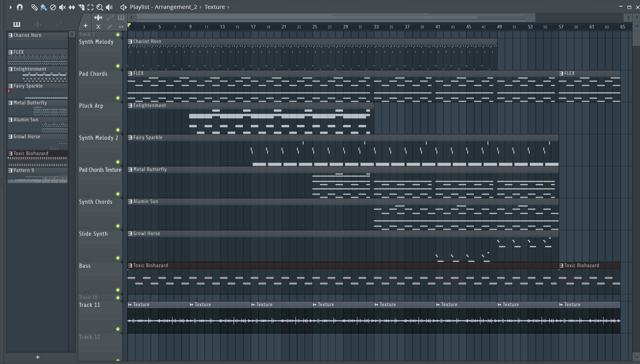640x364 pixels.
Task: Click the speaker icon before Playlist title
Action: (124, 7)
